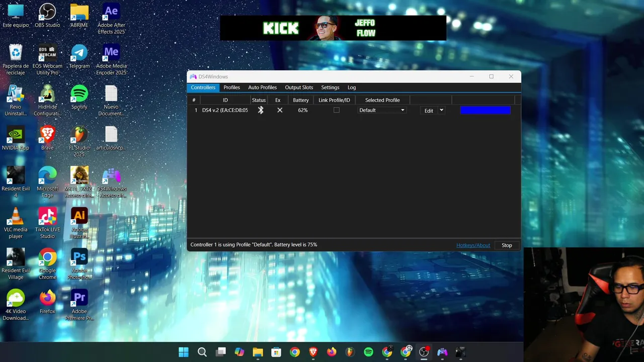Image resolution: width=644 pixels, height=362 pixels.
Task: Expand the arrow next to the Edit button
Action: 441,110
